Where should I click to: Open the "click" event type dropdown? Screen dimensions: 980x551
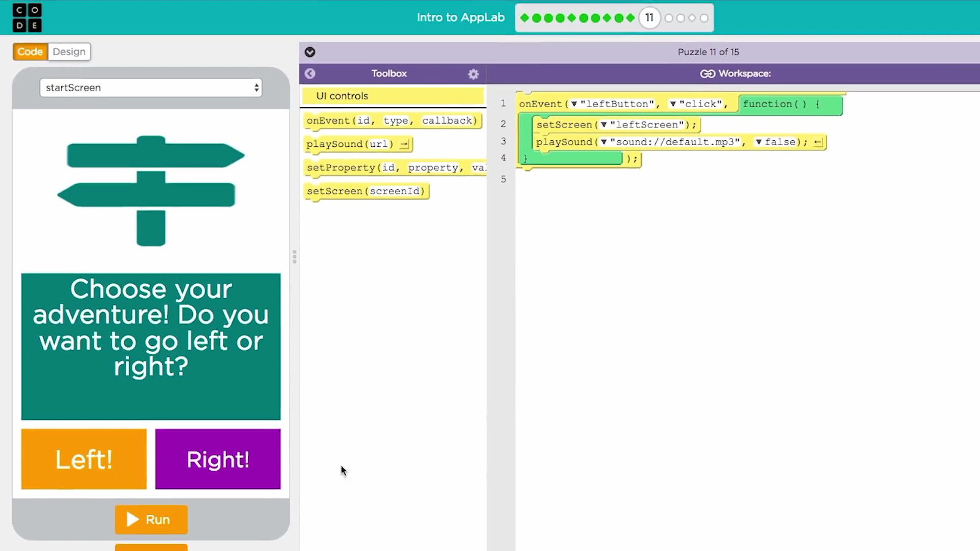click(x=673, y=104)
